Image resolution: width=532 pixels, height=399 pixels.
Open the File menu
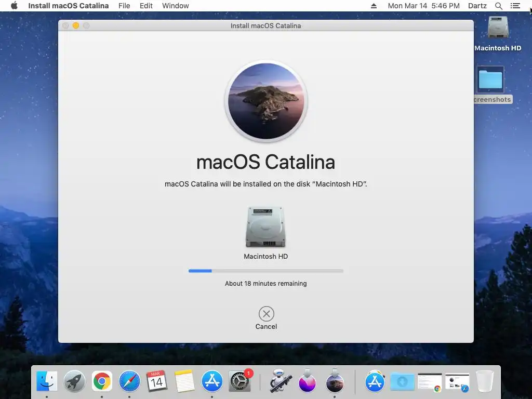click(x=124, y=6)
